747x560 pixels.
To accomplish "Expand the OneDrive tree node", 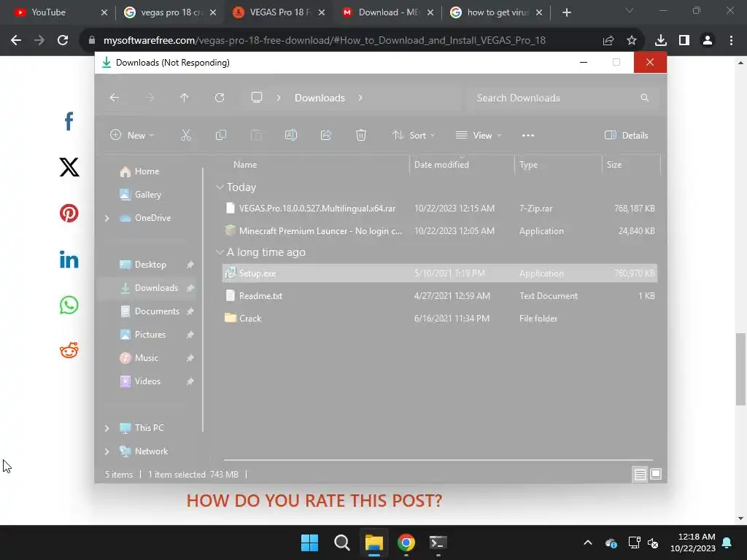I will (107, 218).
